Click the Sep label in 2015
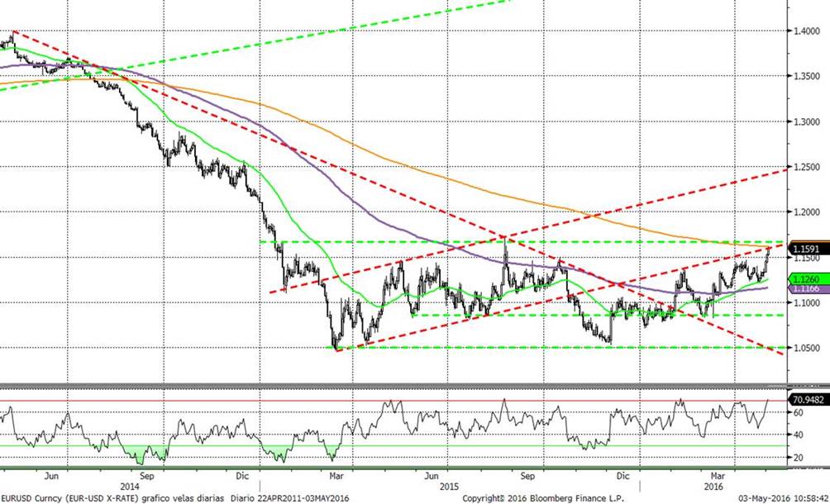The height and width of the screenshot is (504, 830). point(527,476)
